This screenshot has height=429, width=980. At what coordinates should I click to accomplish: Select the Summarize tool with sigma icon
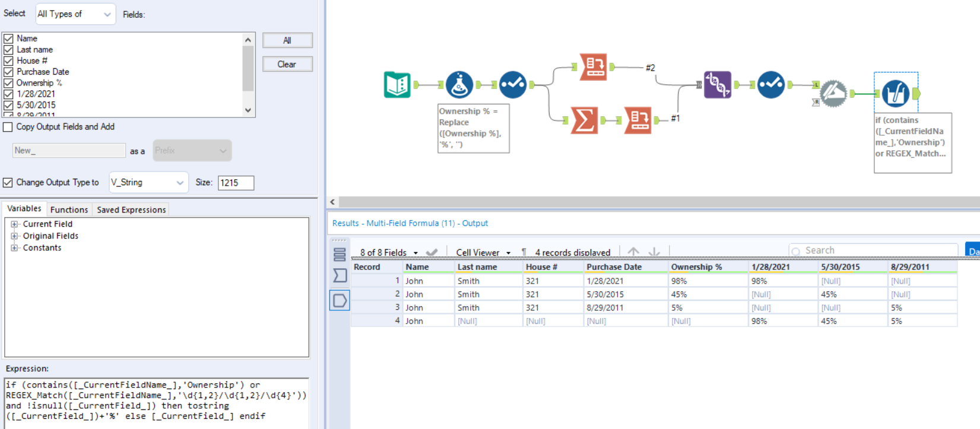[583, 120]
